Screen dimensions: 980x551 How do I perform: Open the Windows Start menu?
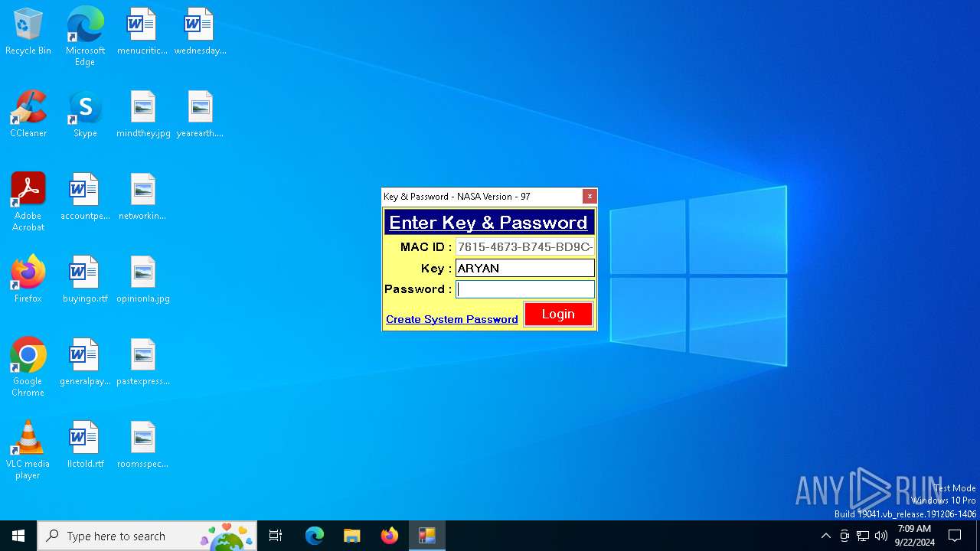(x=18, y=536)
